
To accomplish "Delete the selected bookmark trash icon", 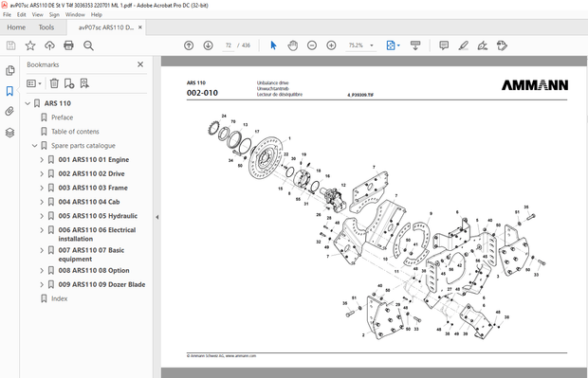I will 54,83.
